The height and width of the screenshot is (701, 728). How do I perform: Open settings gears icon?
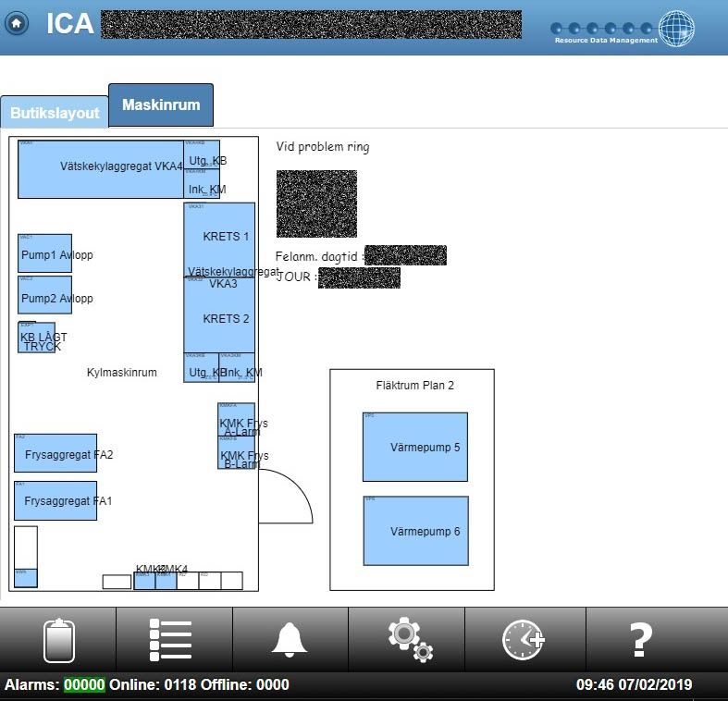(x=408, y=639)
